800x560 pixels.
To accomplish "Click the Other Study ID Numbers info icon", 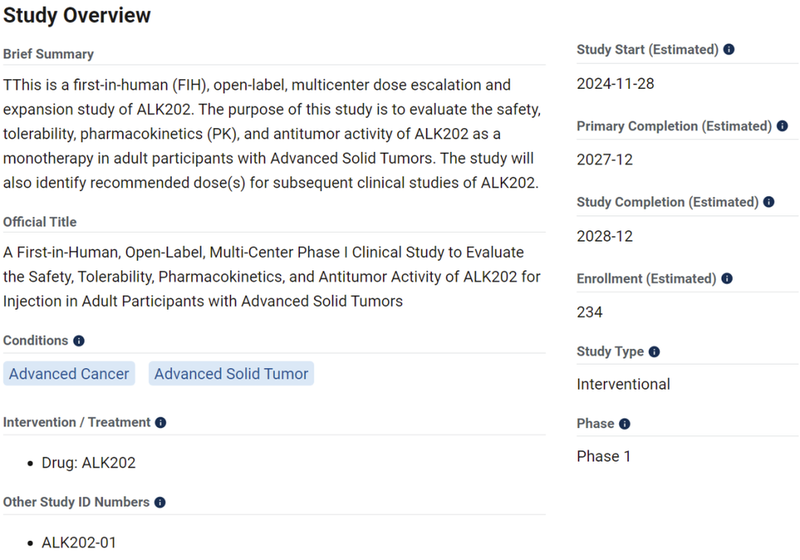I will click(160, 503).
